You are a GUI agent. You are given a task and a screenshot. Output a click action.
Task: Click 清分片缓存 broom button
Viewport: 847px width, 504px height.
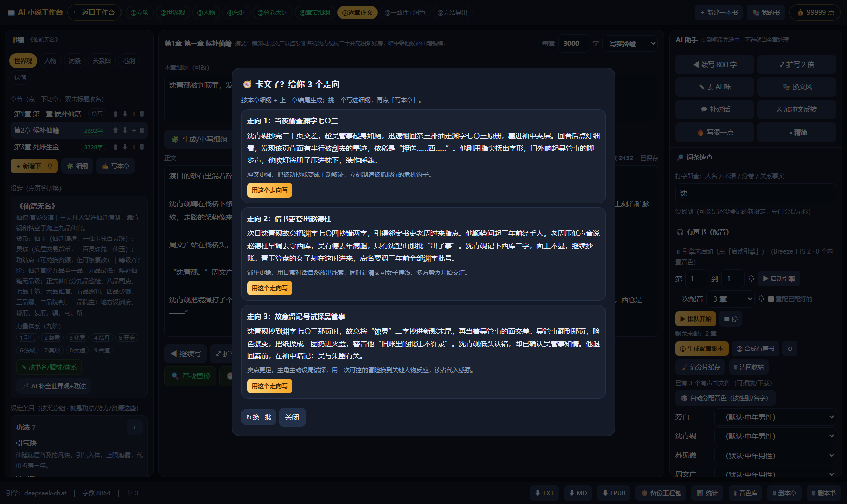click(700, 367)
